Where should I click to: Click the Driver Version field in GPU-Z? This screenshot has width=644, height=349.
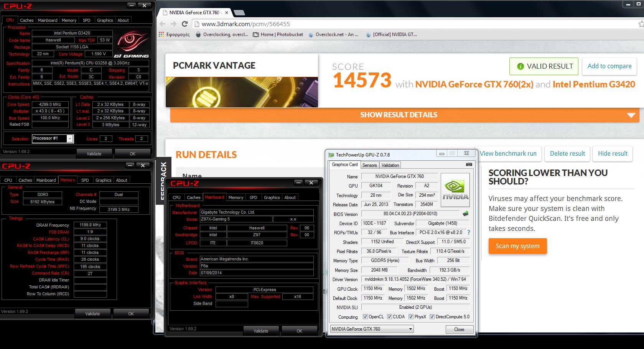(415, 279)
